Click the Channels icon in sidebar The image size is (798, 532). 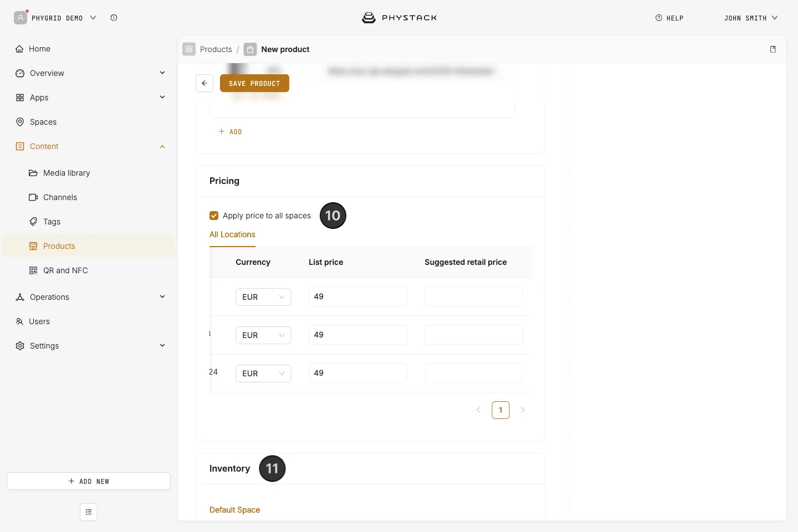pos(33,197)
